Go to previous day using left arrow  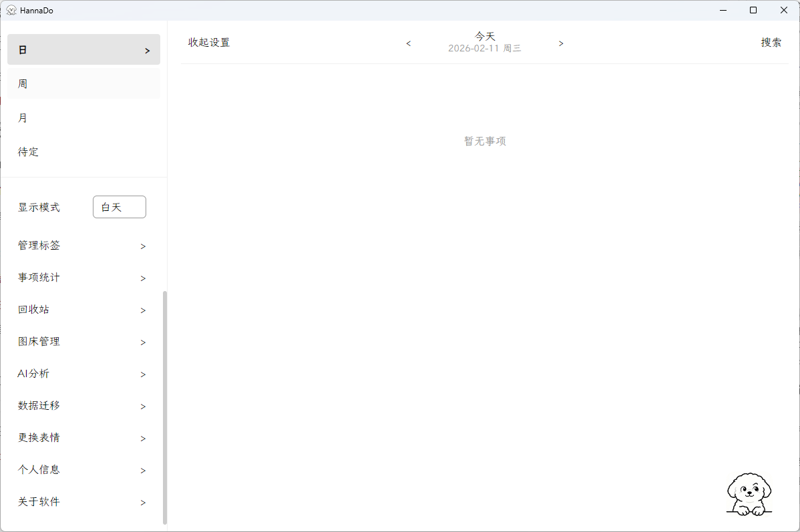click(409, 43)
